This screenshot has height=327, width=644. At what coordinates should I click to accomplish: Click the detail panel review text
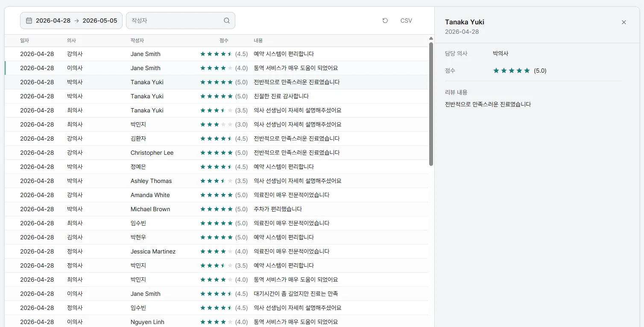(488, 104)
